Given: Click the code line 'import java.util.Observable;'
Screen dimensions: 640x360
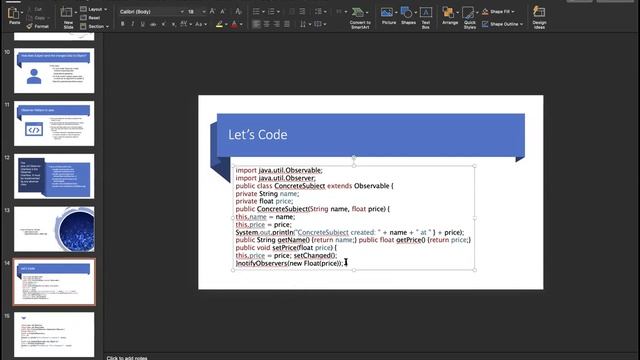Looking at the screenshot, I should coord(279,170).
